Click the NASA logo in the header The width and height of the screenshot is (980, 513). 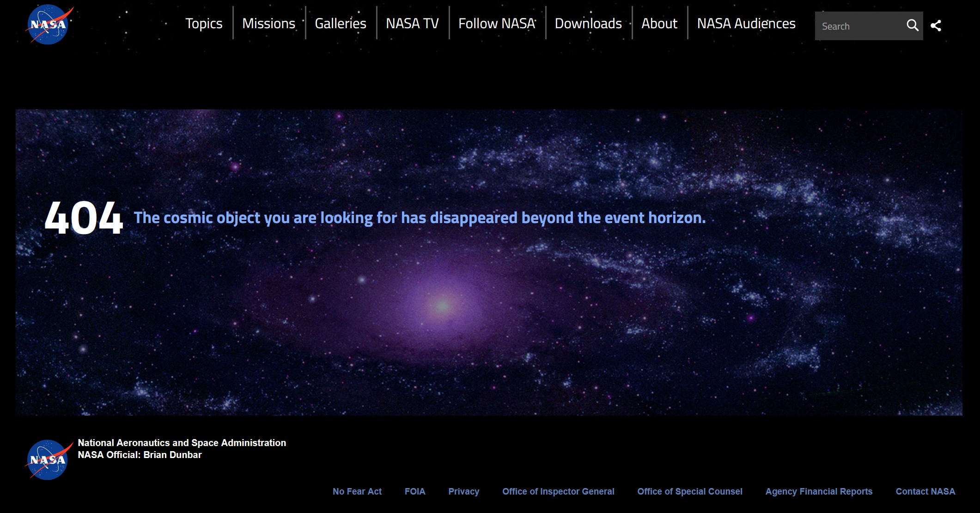coord(49,24)
